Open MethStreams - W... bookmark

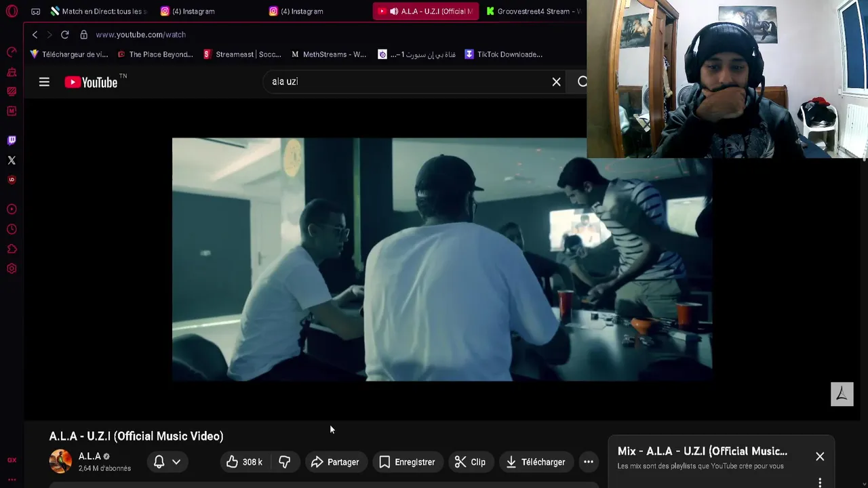[329, 54]
